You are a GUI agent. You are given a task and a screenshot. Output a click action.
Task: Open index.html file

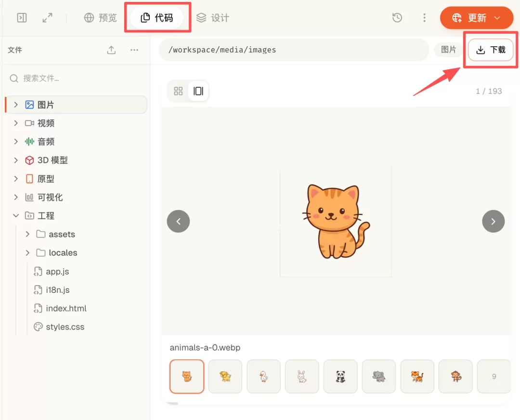(66, 309)
